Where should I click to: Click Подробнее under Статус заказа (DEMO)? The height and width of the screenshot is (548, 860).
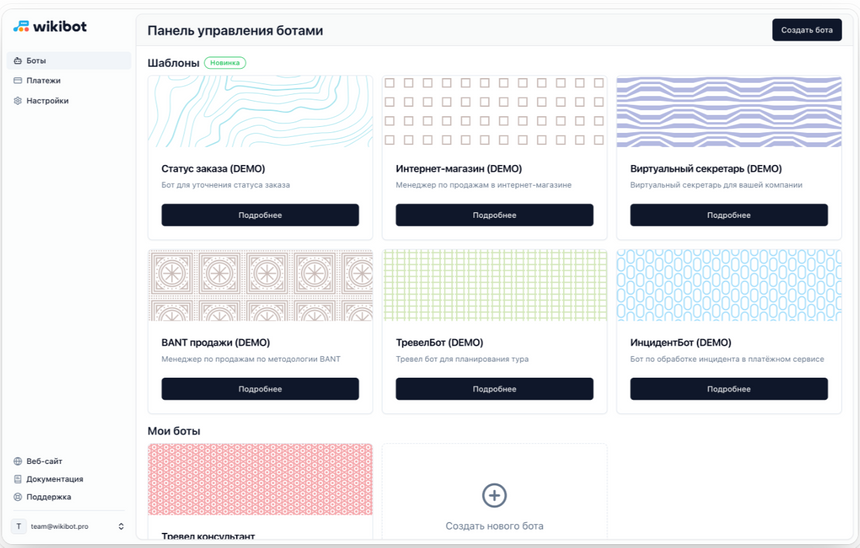point(260,215)
